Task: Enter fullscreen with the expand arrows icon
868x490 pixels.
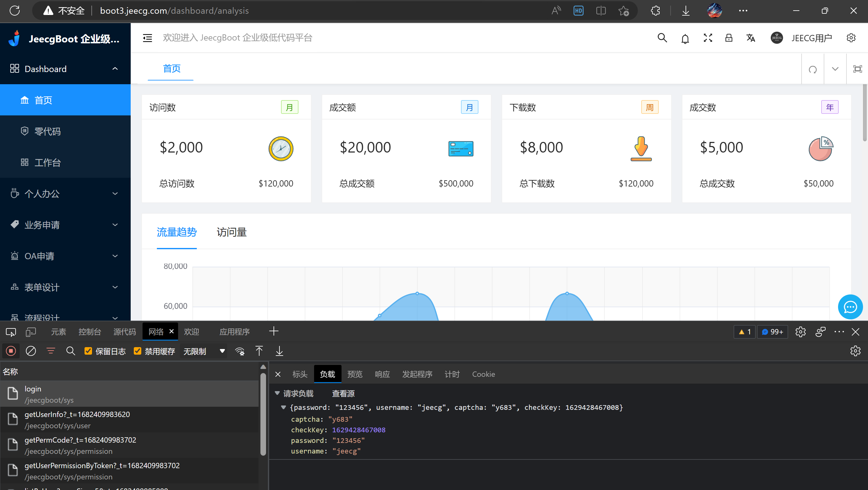Action: (708, 38)
